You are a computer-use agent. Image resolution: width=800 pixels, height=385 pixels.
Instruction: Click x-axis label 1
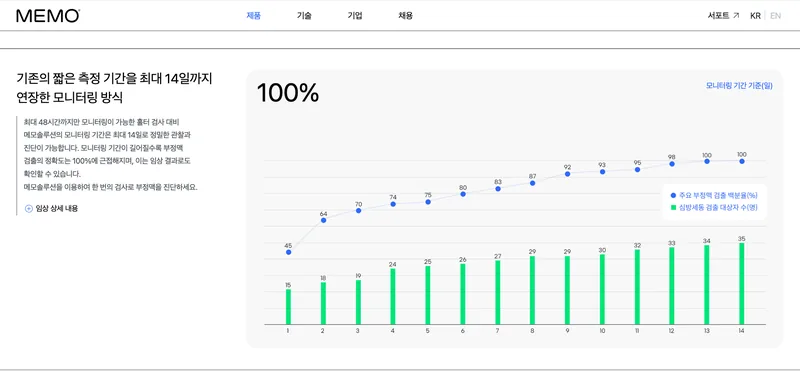pyautogui.click(x=288, y=331)
